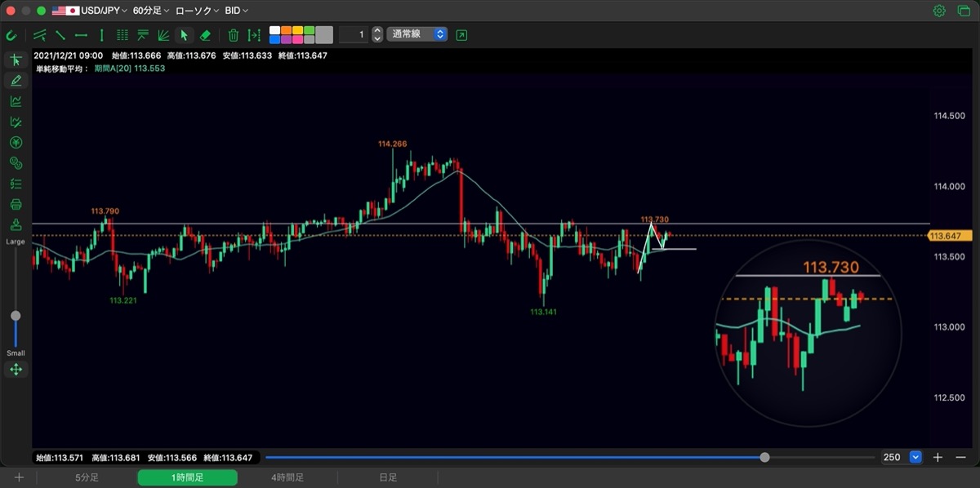980x488 pixels.
Task: Click the printer icon in sidebar
Action: tap(16, 204)
